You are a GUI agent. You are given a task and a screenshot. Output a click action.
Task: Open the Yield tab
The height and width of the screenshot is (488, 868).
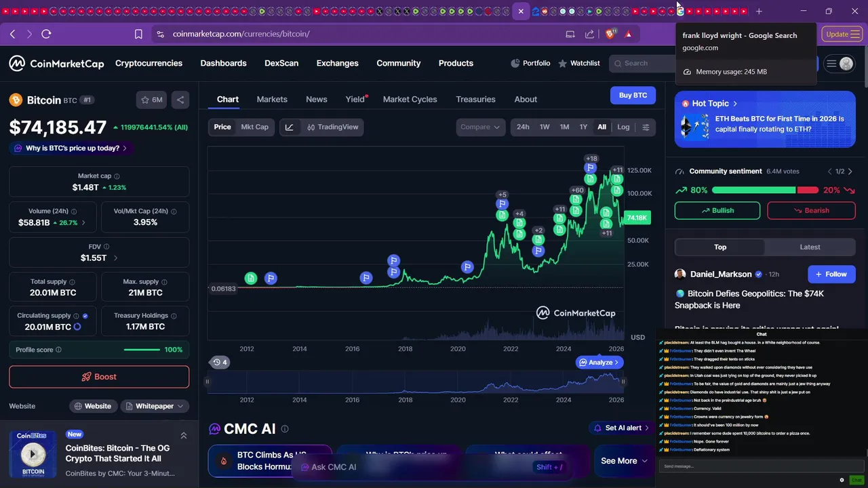coord(355,100)
